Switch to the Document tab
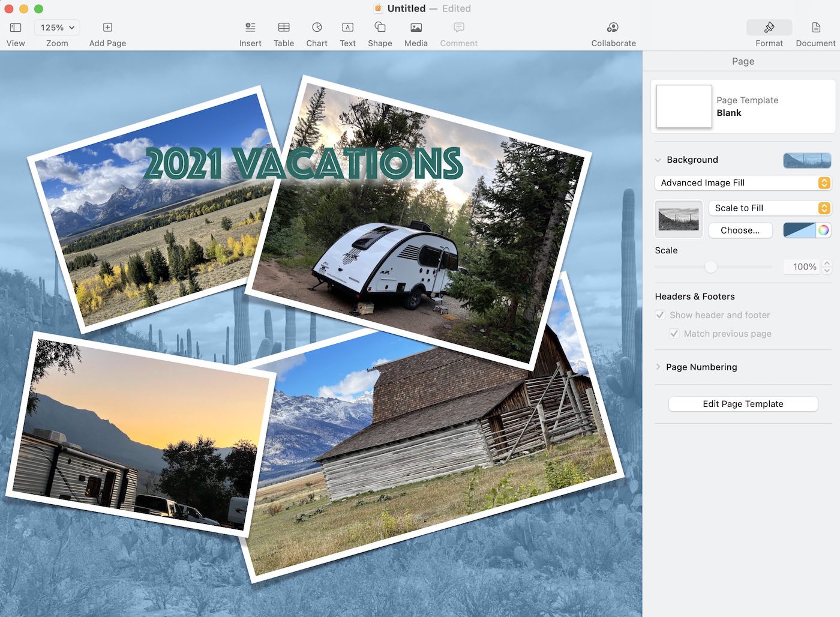840x617 pixels. [x=815, y=28]
